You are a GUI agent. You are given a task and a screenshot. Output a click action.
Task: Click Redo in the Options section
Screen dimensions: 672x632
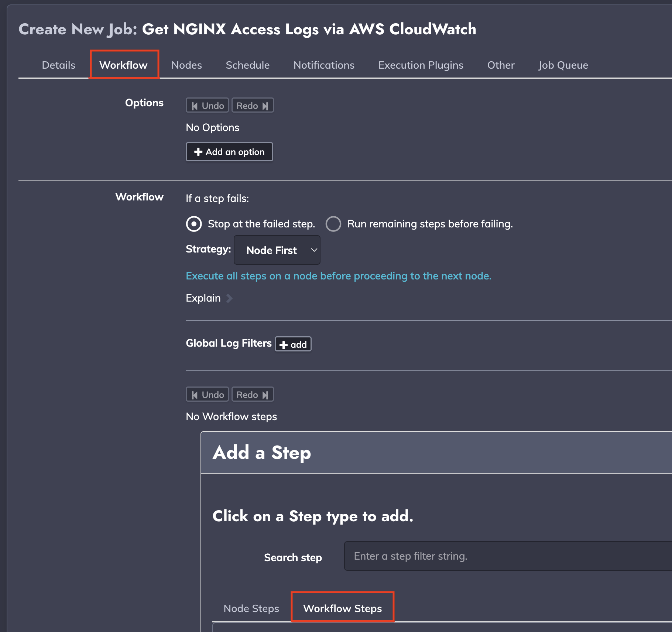pyautogui.click(x=253, y=106)
